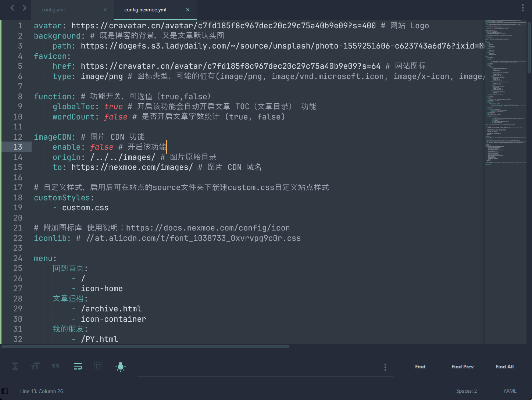
Task: Click the '文章归档' menu key
Action: 68,299
